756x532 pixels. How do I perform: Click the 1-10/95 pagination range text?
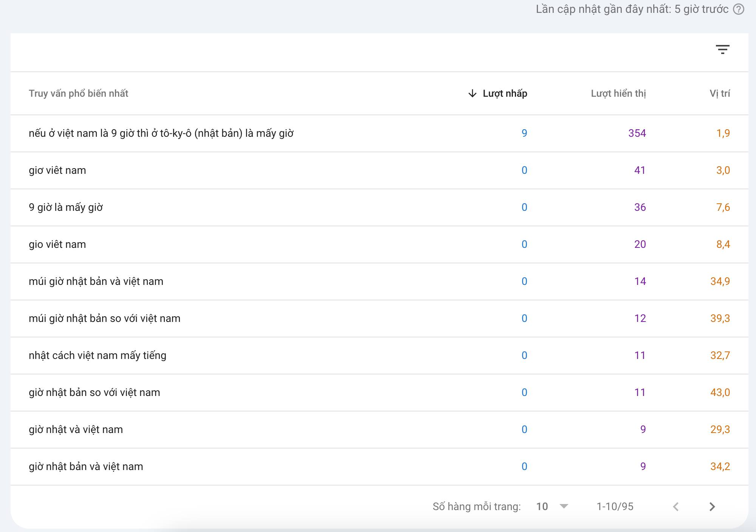pos(615,507)
